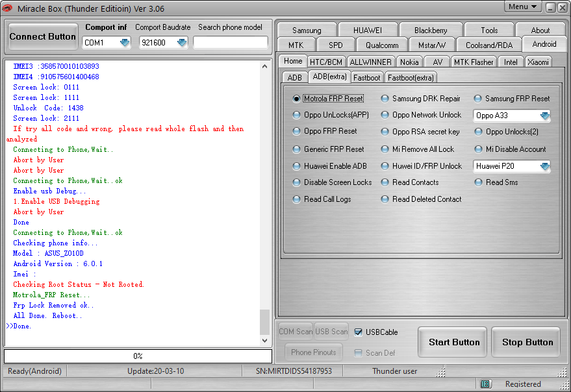Choose Oppo Unlocks(2) radio button
Screen dimensions: 571x392
(507, 132)
